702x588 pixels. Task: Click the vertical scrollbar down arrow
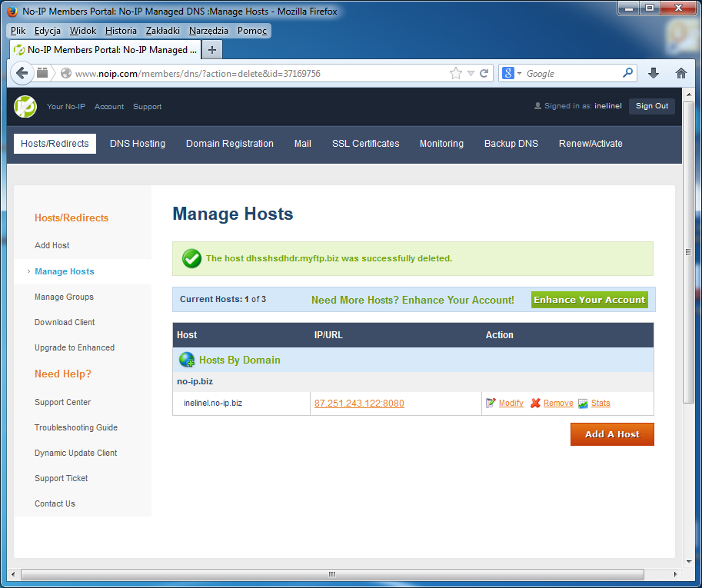(x=688, y=562)
